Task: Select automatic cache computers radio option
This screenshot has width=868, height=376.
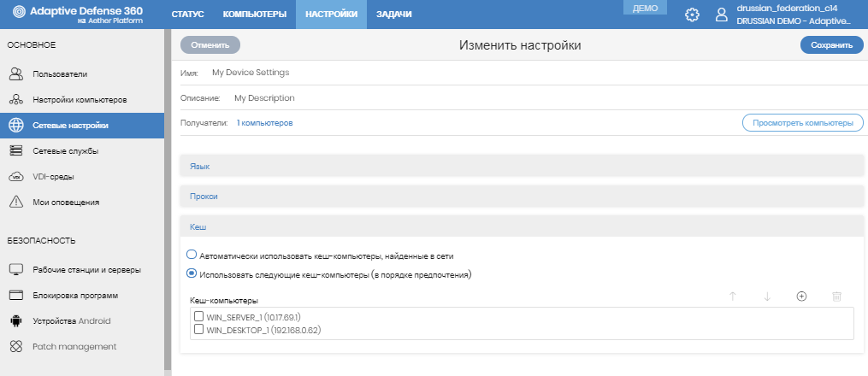Action: [x=192, y=255]
